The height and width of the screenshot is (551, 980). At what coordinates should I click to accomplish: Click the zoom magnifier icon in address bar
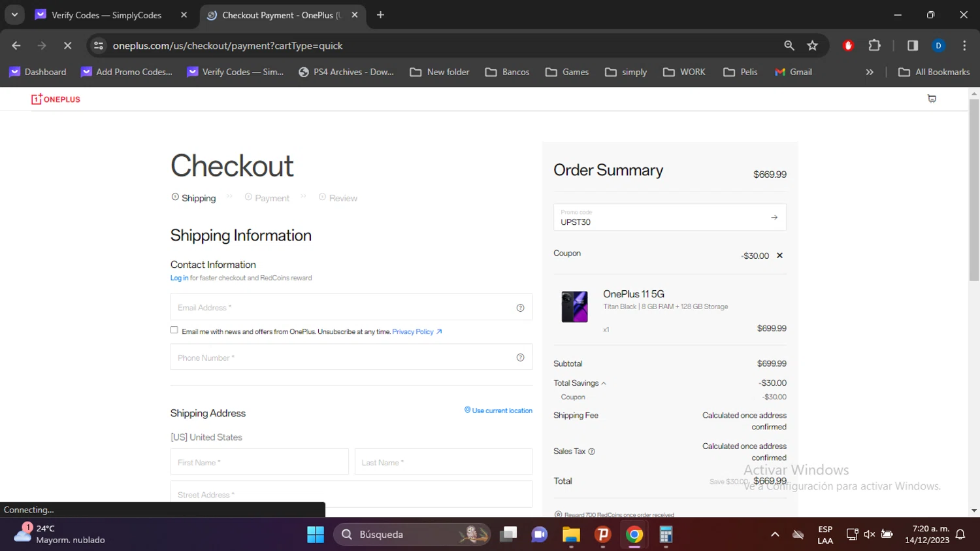(789, 46)
